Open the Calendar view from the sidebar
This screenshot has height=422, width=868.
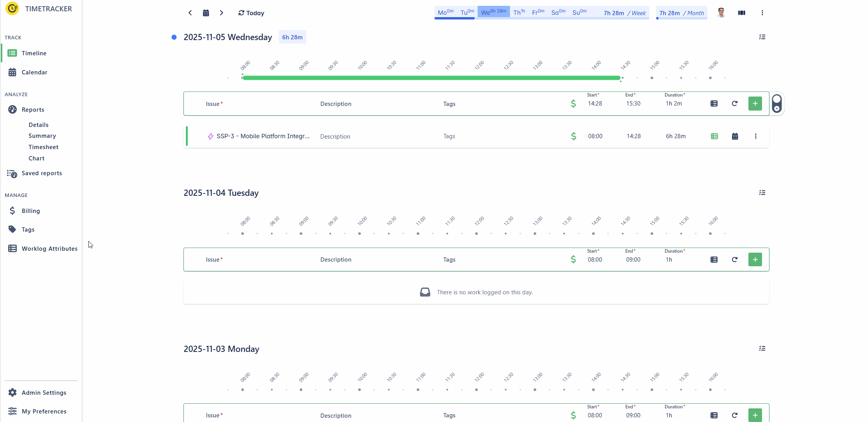[34, 72]
